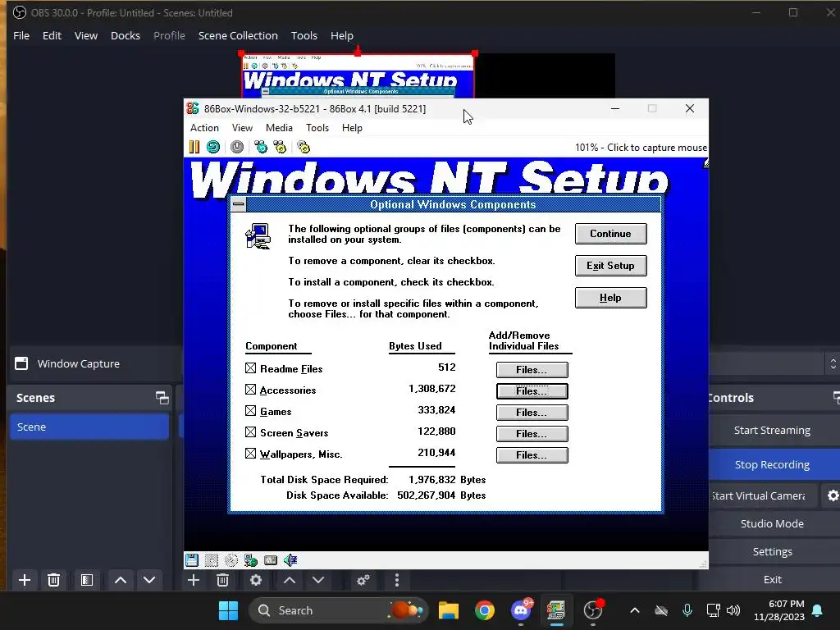Open Files for Games
The width and height of the screenshot is (840, 630).
pos(532,413)
